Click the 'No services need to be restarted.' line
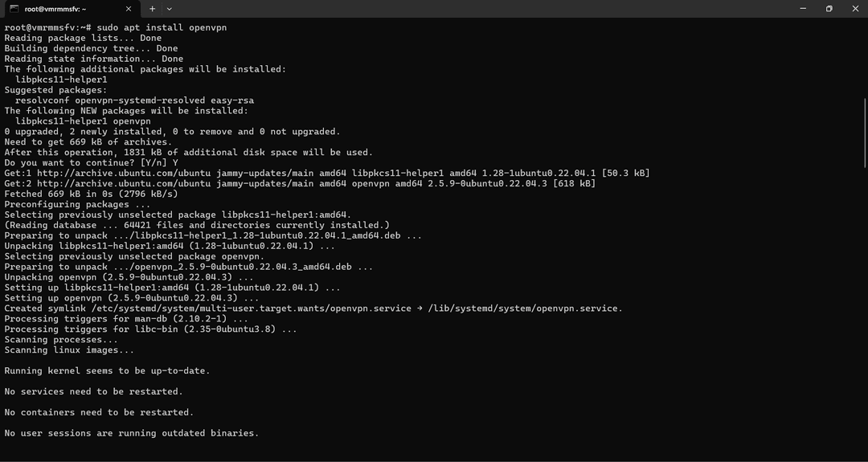 (93, 392)
